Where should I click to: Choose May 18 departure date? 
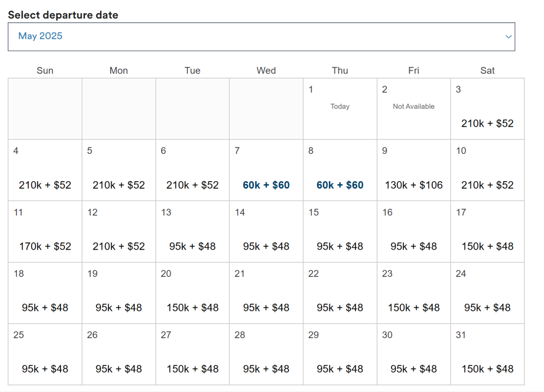point(45,293)
